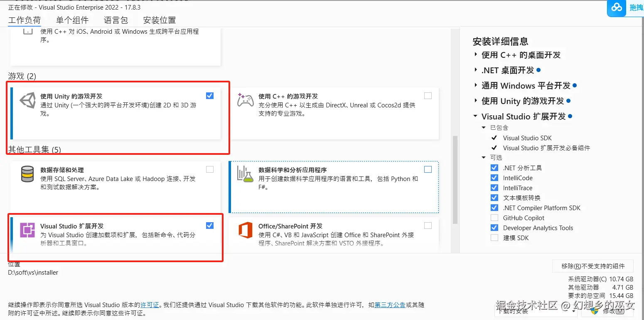Click the Visual Studio SDK included item
Image resolution: width=644 pixels, height=320 pixels.
click(527, 138)
